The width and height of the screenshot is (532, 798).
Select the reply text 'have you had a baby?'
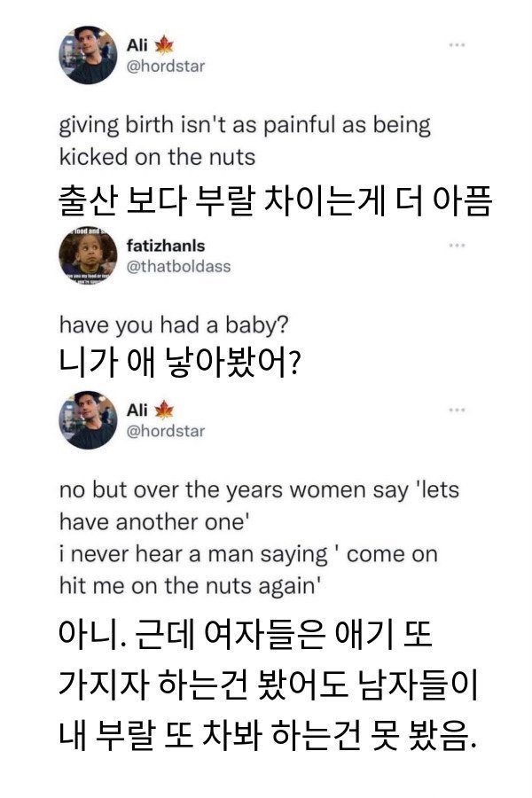tap(174, 325)
